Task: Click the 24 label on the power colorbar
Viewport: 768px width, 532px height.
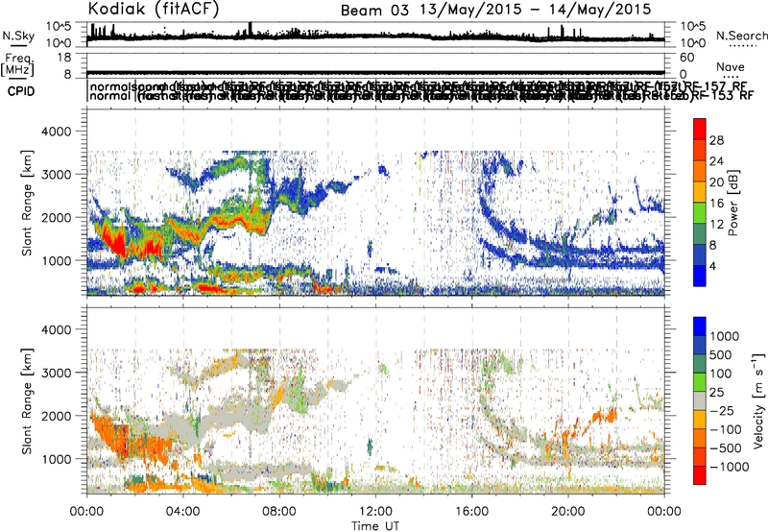Action: click(x=716, y=161)
